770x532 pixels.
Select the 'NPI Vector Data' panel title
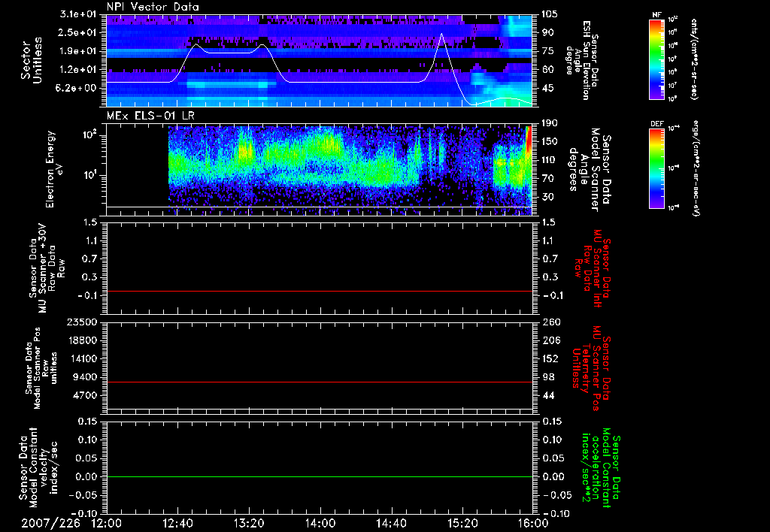click(x=153, y=7)
